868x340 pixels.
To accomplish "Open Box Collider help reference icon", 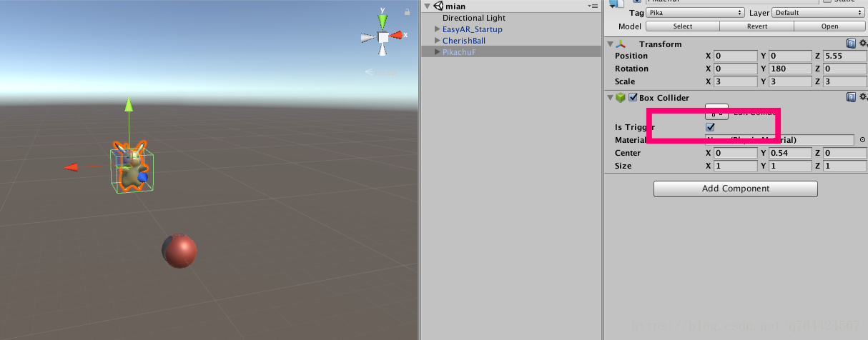I will coord(851,98).
